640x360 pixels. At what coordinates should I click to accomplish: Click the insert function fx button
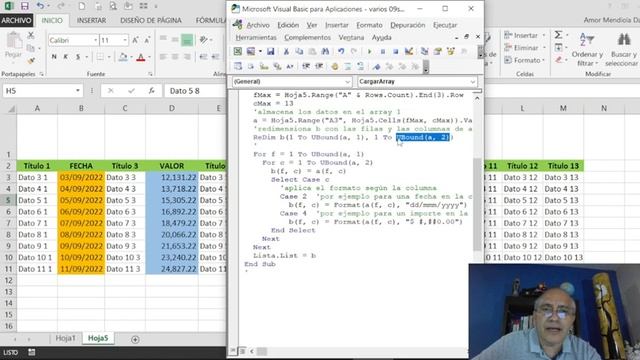point(151,91)
